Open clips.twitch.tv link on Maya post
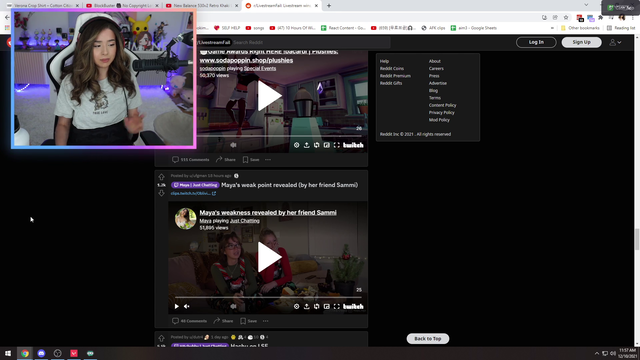The width and height of the screenshot is (640, 360). pos(193,193)
